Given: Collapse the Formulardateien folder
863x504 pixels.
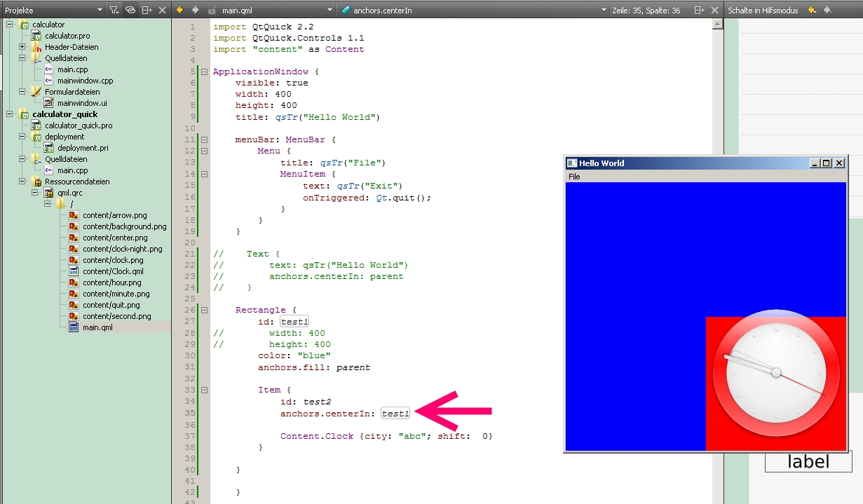Looking at the screenshot, I should [x=22, y=92].
